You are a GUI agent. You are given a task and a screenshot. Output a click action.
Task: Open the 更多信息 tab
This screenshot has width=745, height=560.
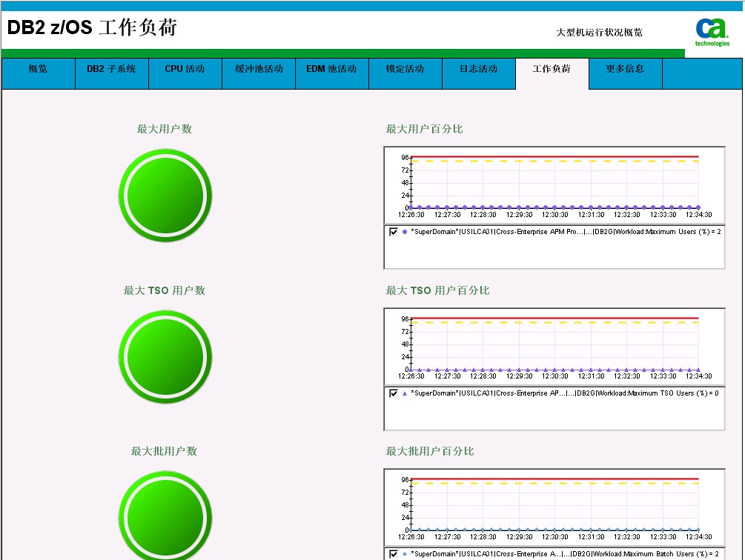point(625,73)
